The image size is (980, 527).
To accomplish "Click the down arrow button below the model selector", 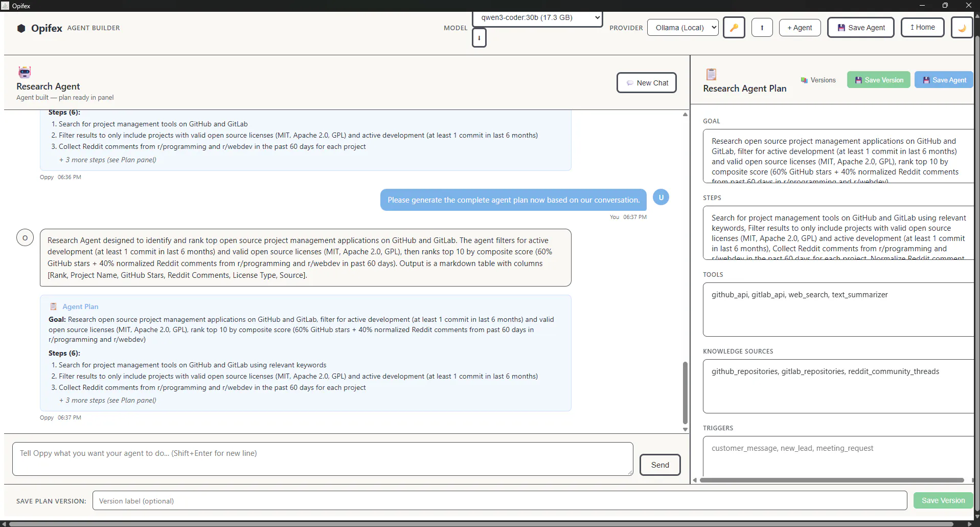I will coord(479,38).
